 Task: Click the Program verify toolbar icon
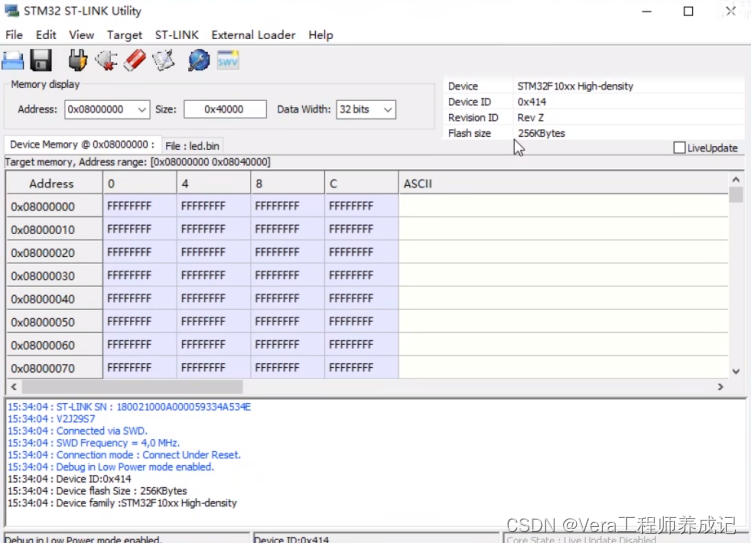point(163,60)
